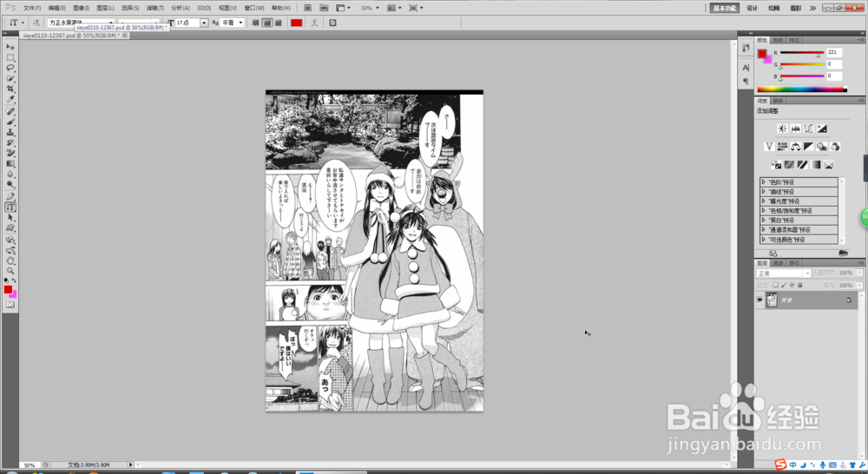
Task: Select the Pen tool
Action: (x=10, y=196)
